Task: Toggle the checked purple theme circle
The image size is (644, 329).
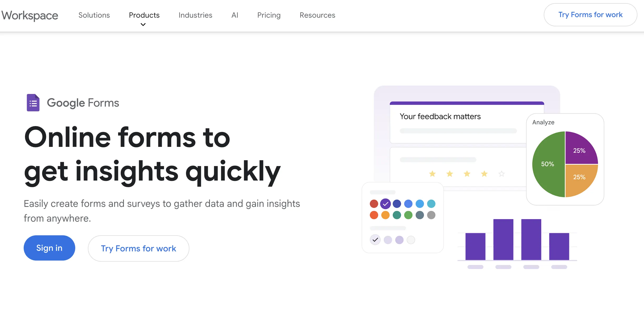Action: 385,203
